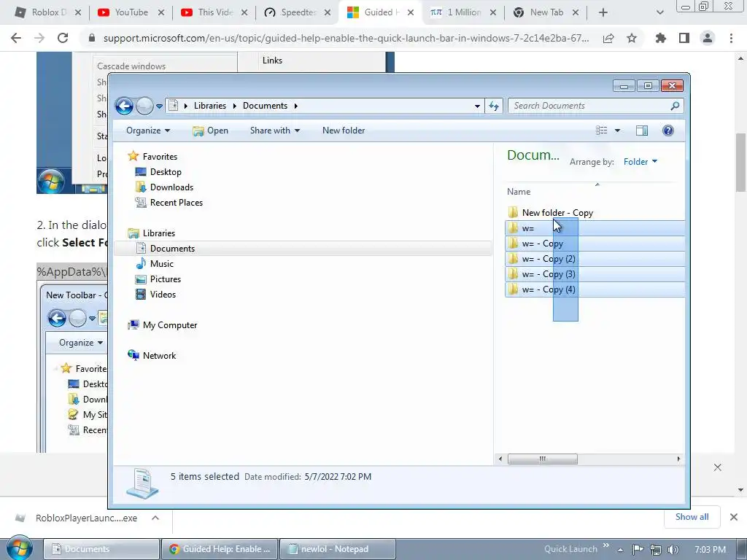Click the Explorer help question mark icon

[668, 131]
